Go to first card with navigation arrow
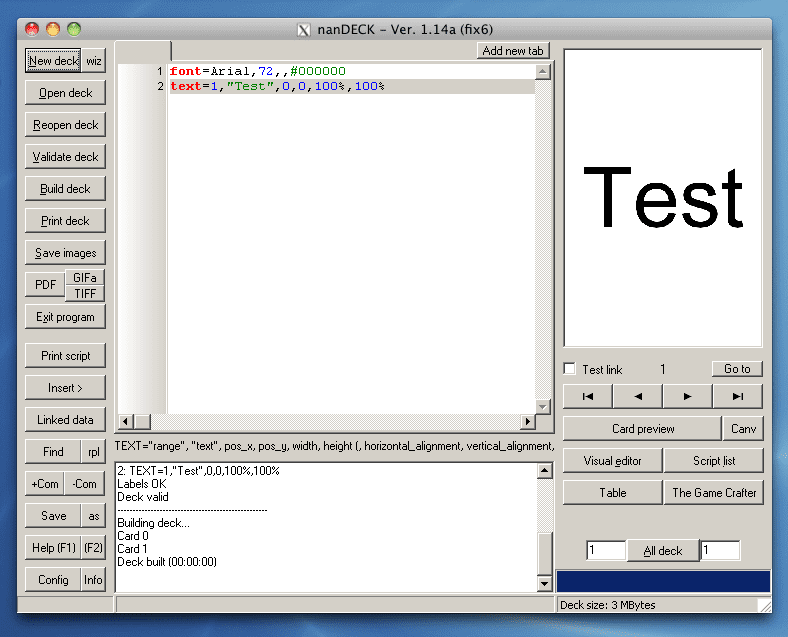 [x=587, y=396]
